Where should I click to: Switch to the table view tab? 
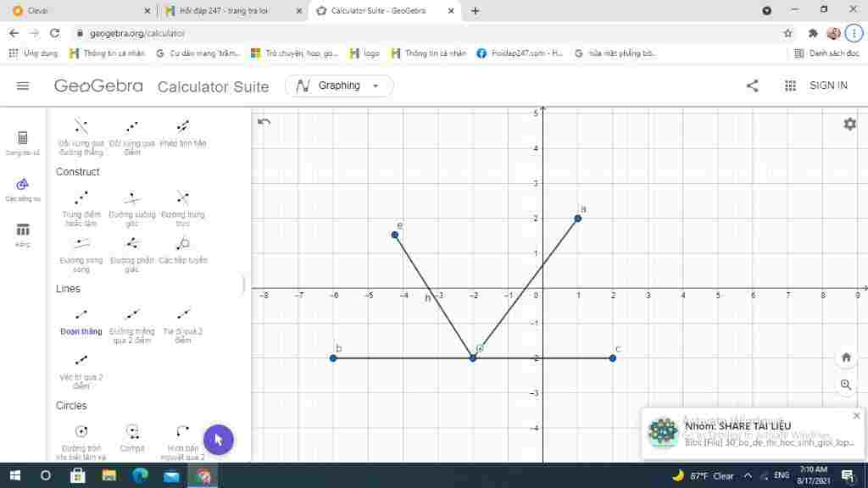pyautogui.click(x=23, y=235)
